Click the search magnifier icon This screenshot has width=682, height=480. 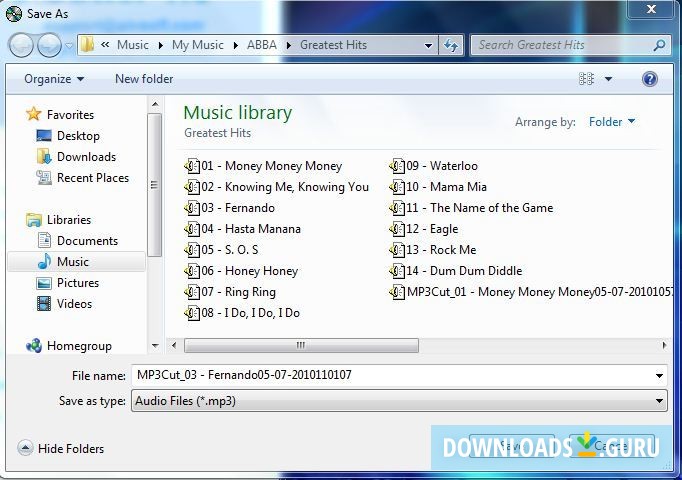[659, 45]
